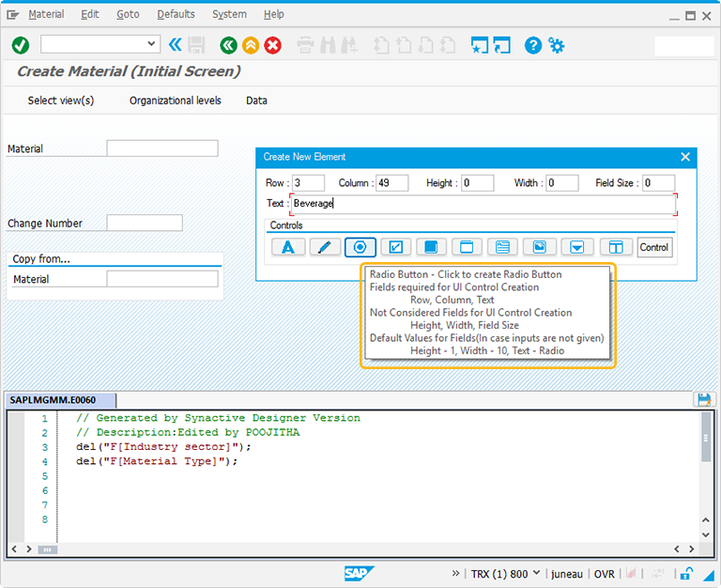Click the Generate Shortcut icon
The height and width of the screenshot is (588, 721).
coord(501,45)
